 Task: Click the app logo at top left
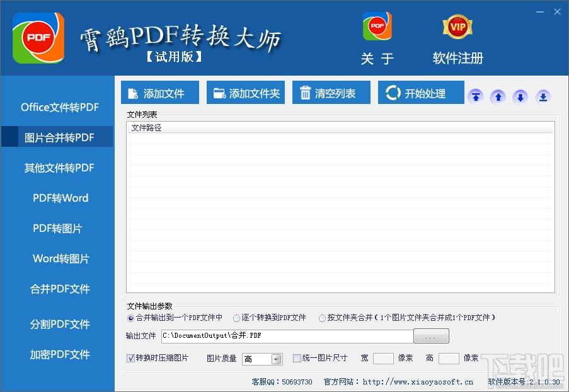(x=38, y=38)
